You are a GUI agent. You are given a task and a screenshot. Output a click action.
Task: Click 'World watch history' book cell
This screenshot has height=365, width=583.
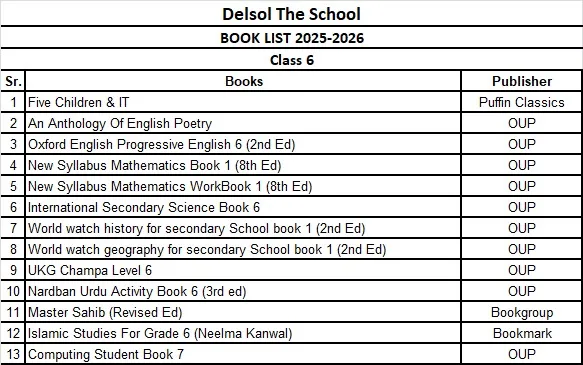244,228
